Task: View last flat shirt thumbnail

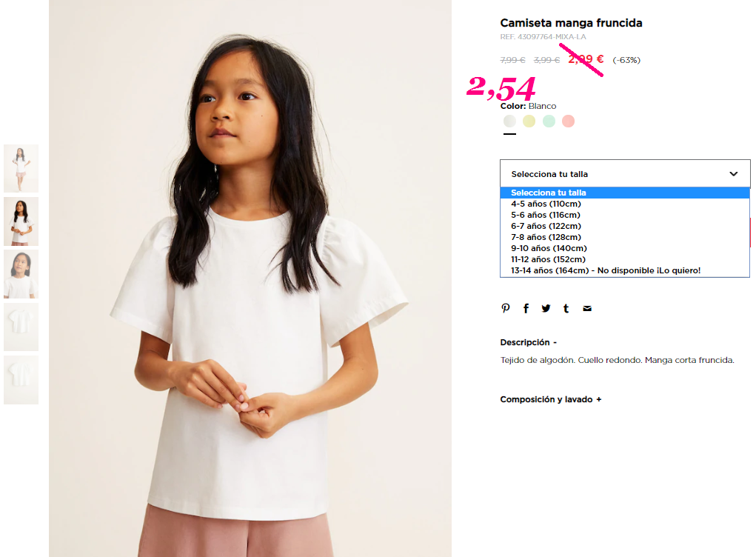Action: tap(21, 380)
